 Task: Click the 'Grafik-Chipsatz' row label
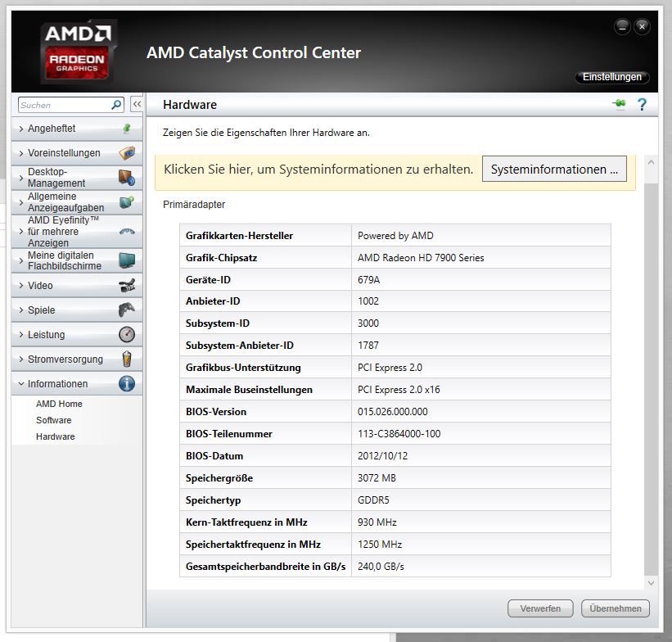[x=221, y=258]
